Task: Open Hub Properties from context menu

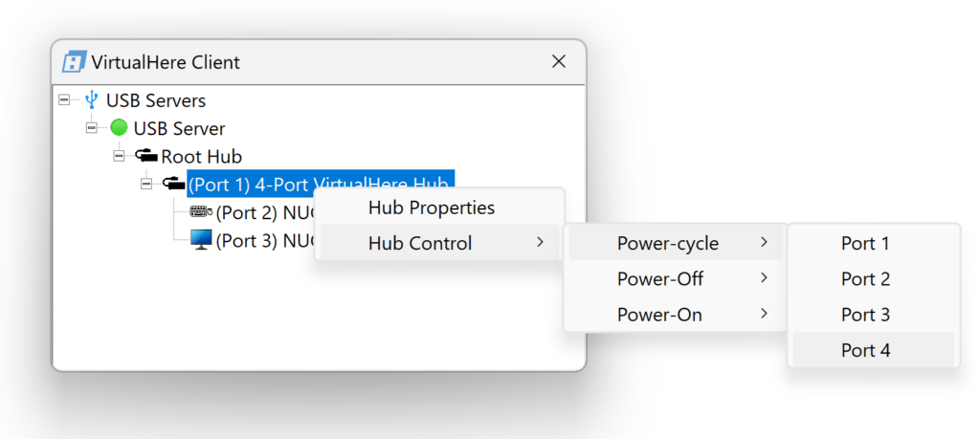Action: pyautogui.click(x=432, y=208)
